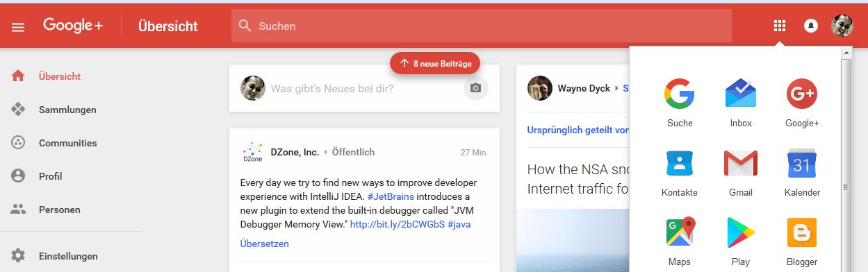
Task: Click the 8 neue Beiträge button
Action: point(435,63)
